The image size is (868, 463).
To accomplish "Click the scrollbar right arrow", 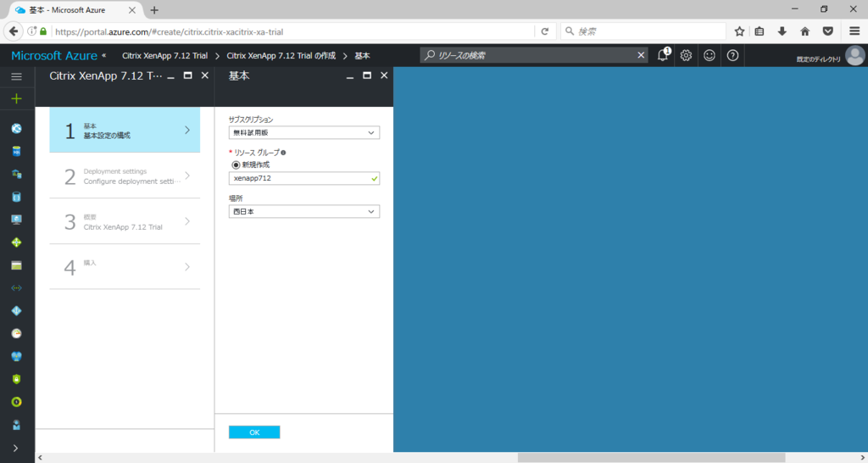I will [862, 457].
